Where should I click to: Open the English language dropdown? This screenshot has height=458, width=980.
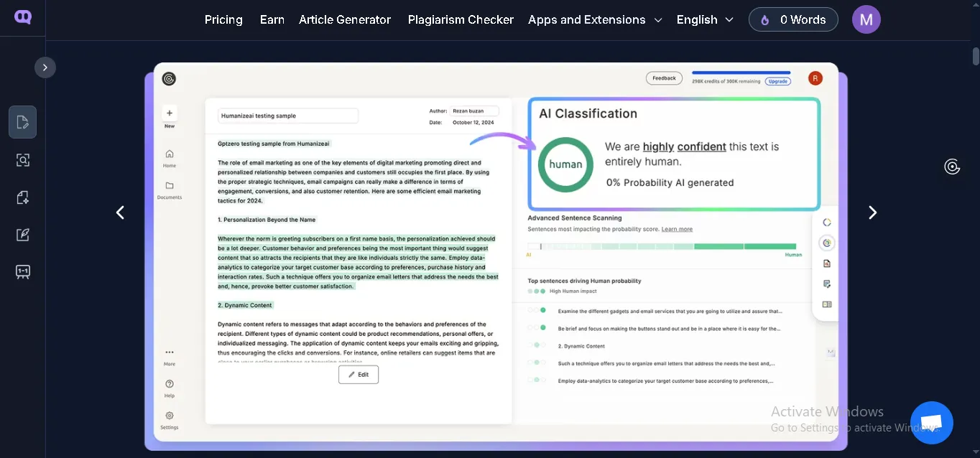click(705, 19)
